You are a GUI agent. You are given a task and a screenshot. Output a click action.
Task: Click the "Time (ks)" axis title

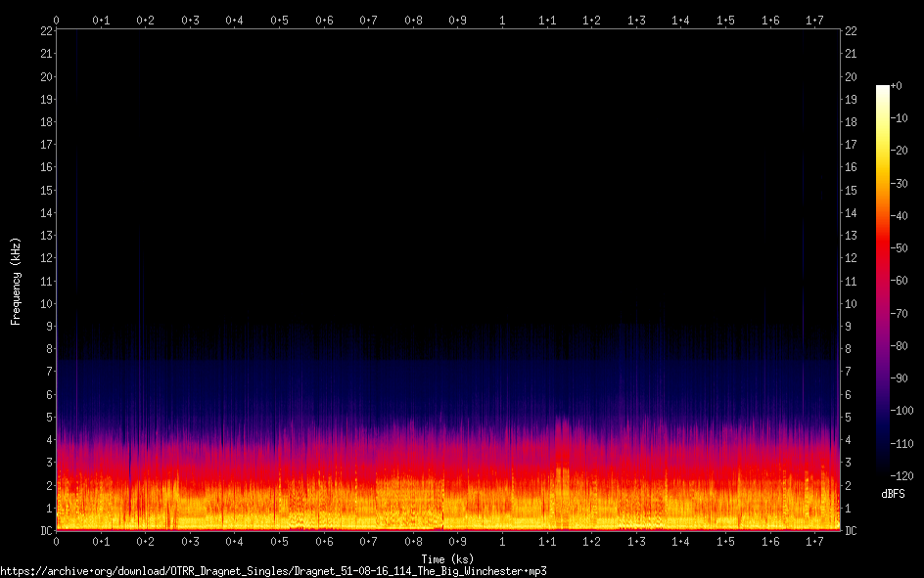(x=447, y=559)
